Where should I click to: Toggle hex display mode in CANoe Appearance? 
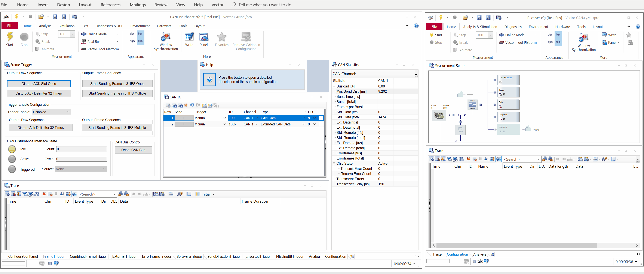[x=140, y=34]
